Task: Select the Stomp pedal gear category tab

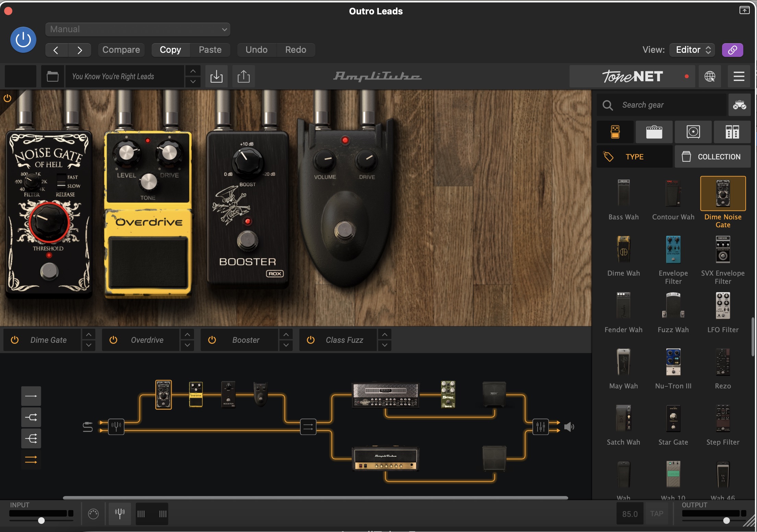Action: point(615,132)
